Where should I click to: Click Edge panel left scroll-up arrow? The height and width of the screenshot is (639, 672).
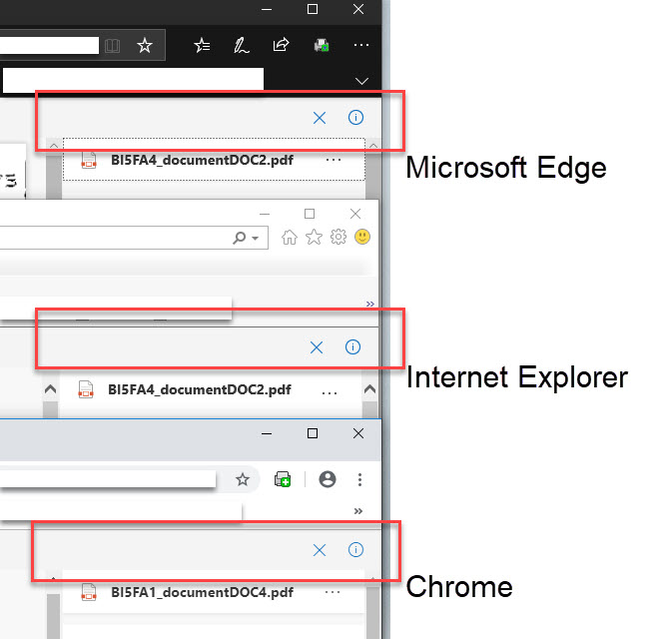pyautogui.click(x=54, y=146)
